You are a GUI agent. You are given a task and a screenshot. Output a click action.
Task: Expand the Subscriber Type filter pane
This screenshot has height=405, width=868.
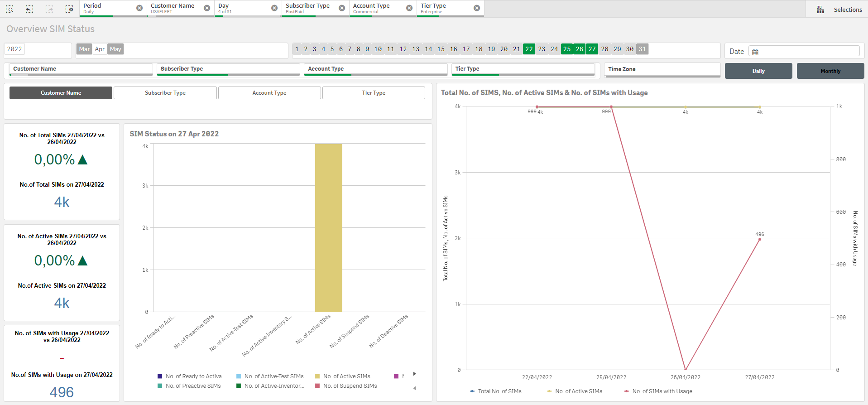[x=228, y=69]
